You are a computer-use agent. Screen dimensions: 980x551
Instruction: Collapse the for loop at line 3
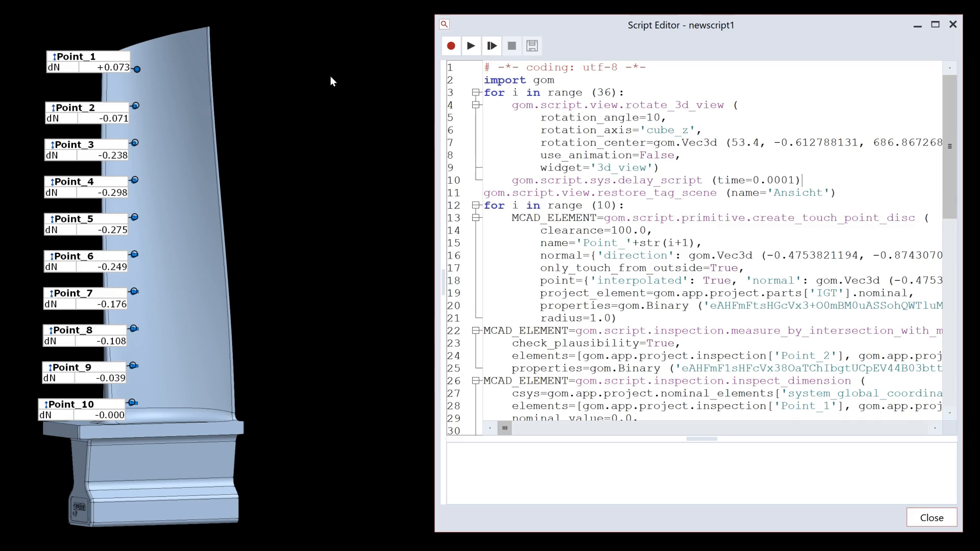point(476,92)
